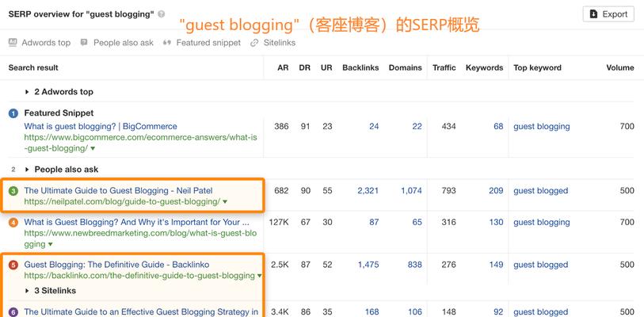Click backlinks value 24 for BigCommerce
This screenshot has width=644, height=317.
(374, 126)
